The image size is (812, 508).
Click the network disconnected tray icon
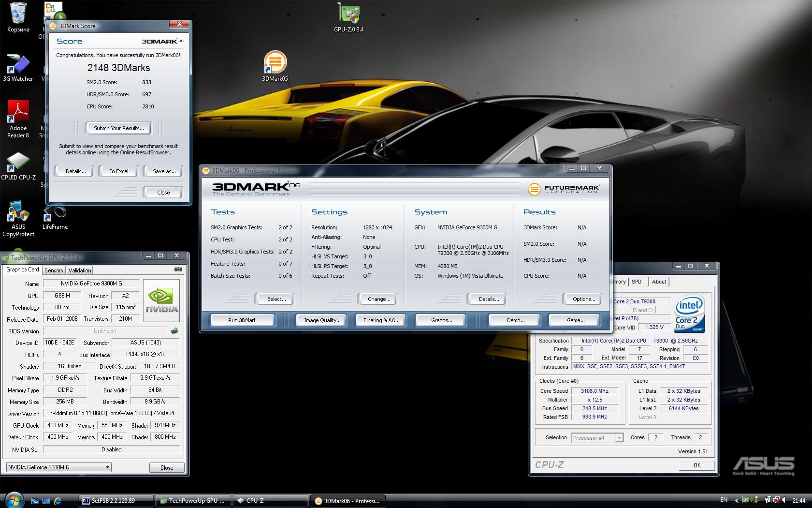coord(777,500)
